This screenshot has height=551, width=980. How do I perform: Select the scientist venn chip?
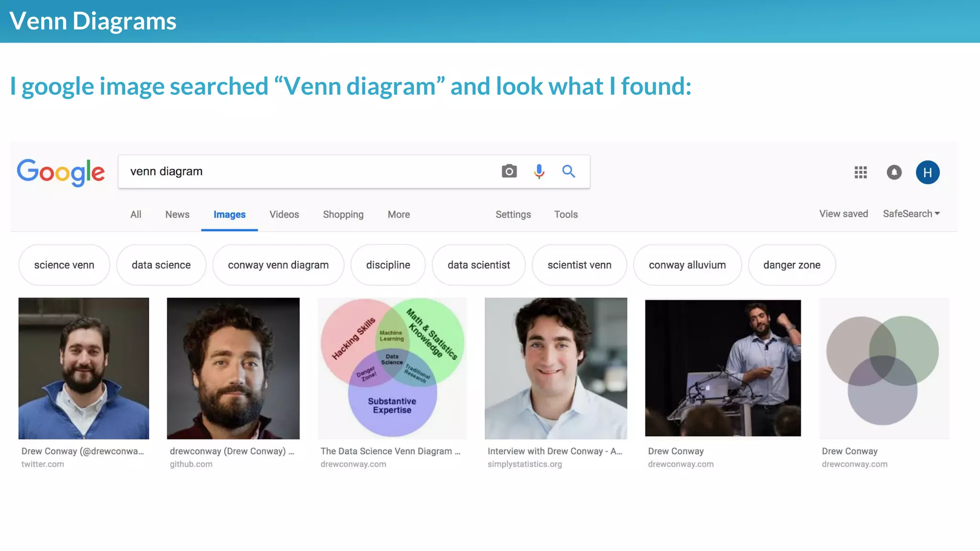pyautogui.click(x=579, y=265)
